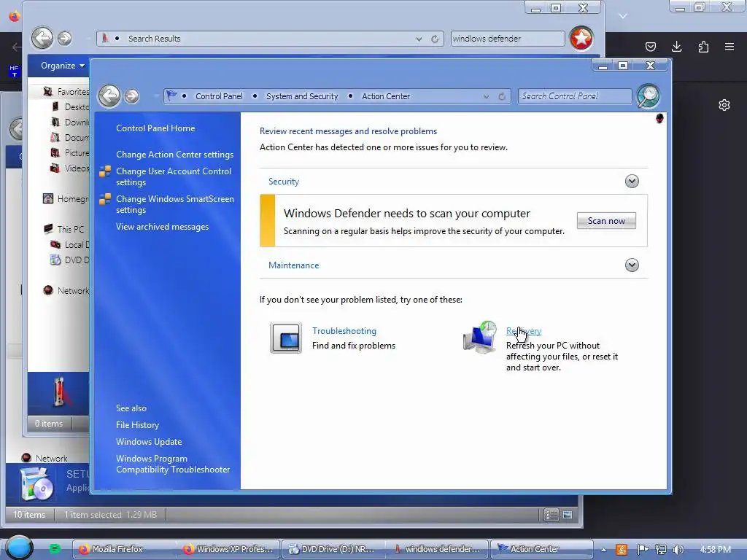
Task: Open the Troubleshooting link
Action: tap(344, 331)
